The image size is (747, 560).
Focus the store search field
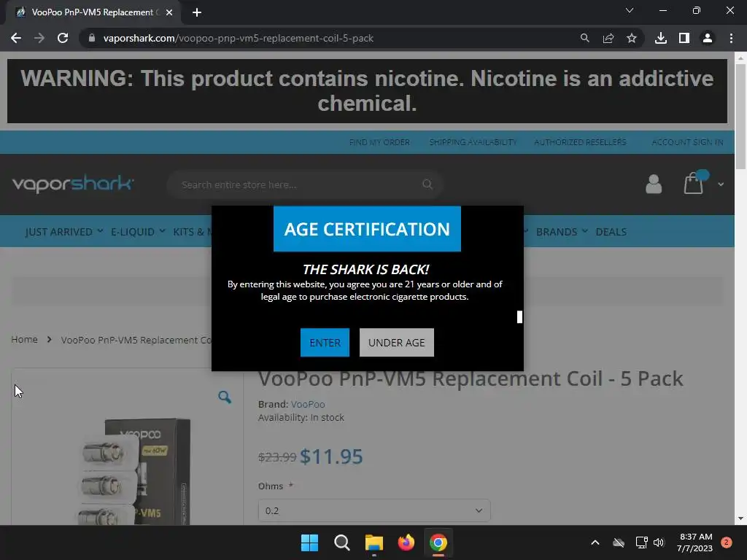coord(305,184)
